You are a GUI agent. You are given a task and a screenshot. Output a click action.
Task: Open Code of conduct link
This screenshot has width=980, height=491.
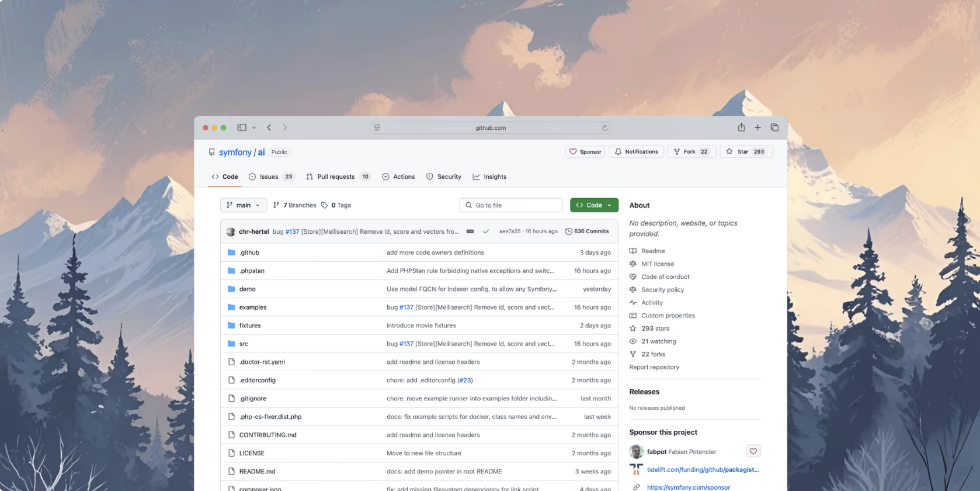pyautogui.click(x=665, y=276)
